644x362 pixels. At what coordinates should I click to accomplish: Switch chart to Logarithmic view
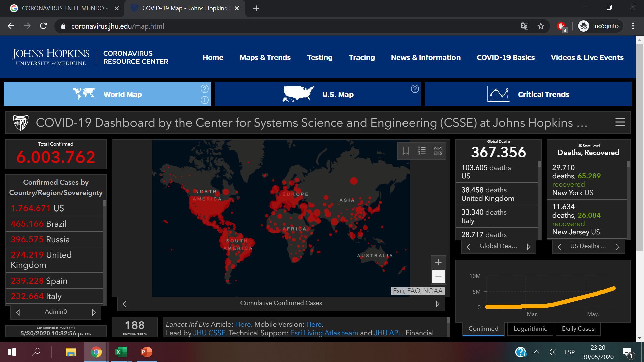click(x=530, y=329)
